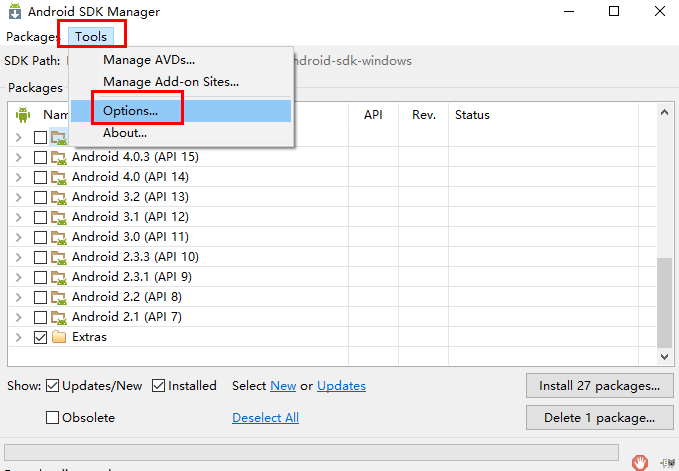Check the Android 3.0 (API 11) checkbox
This screenshot has height=471, width=679.
click(x=40, y=237)
